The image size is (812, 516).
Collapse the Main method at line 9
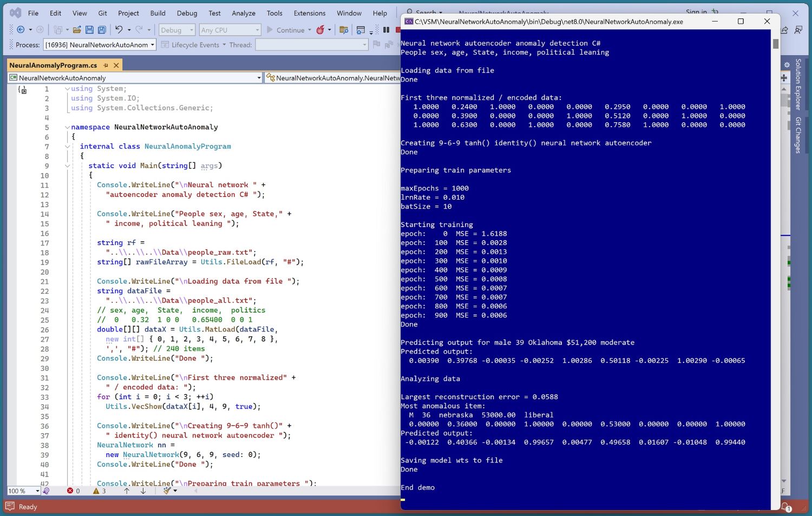point(68,166)
